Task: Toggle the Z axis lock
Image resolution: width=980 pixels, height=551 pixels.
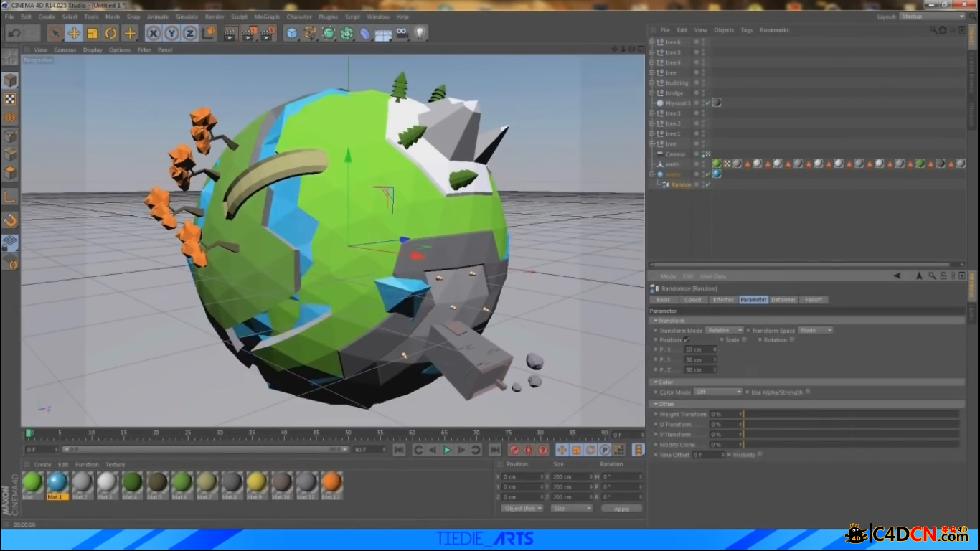Action: click(x=189, y=33)
